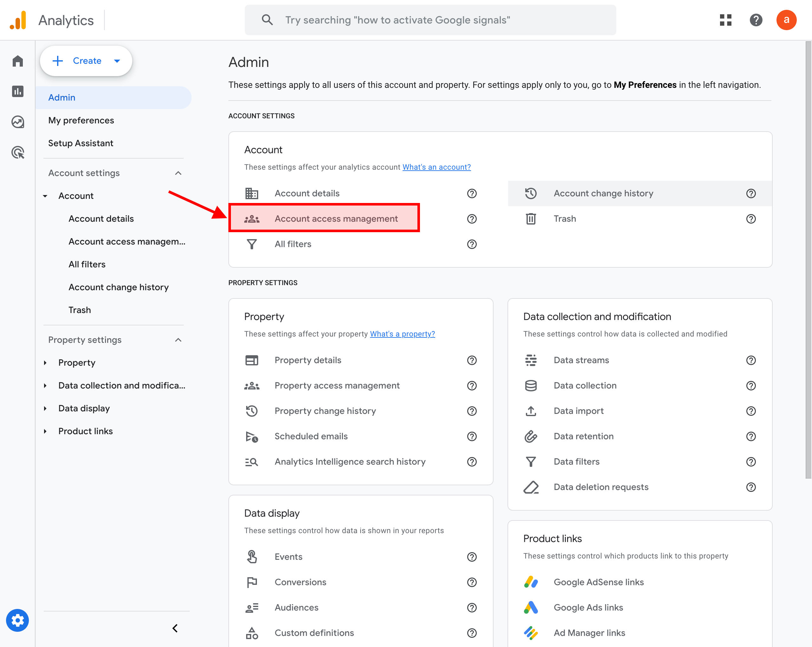The width and height of the screenshot is (812, 647).
Task: Open Trash in sidebar tree
Action: [x=80, y=310]
